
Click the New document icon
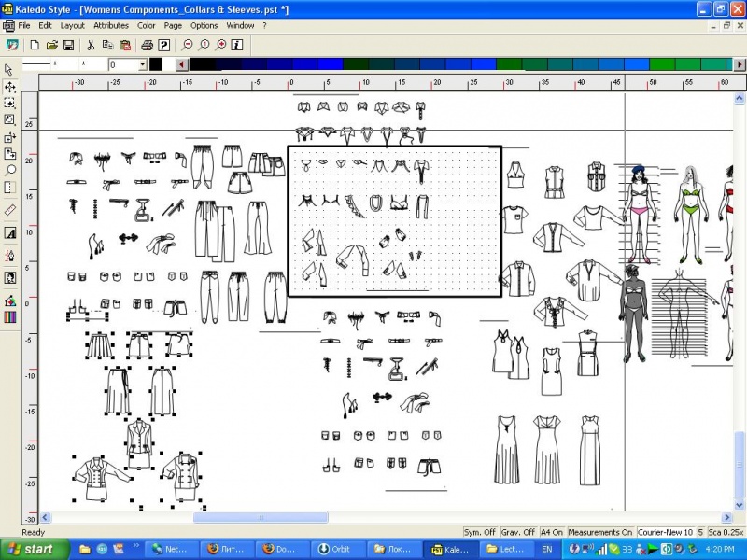35,45
